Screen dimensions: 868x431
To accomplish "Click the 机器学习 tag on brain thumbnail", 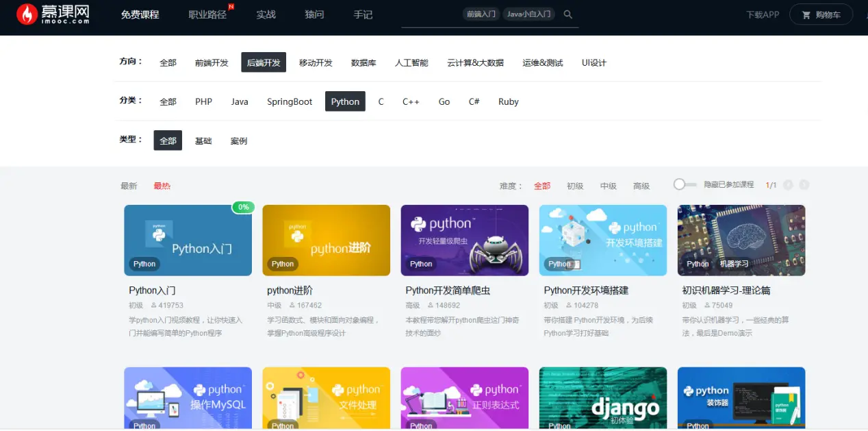I will click(x=734, y=264).
